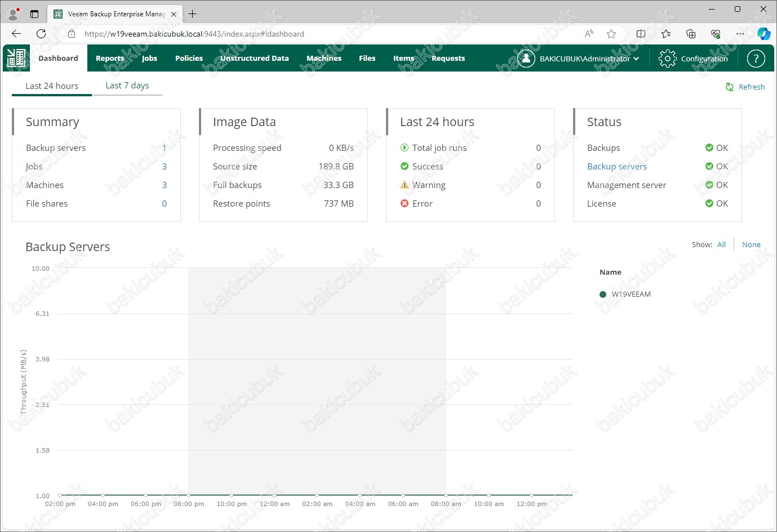This screenshot has height=532, width=777.
Task: Click Jobs count 3
Action: pyautogui.click(x=165, y=166)
